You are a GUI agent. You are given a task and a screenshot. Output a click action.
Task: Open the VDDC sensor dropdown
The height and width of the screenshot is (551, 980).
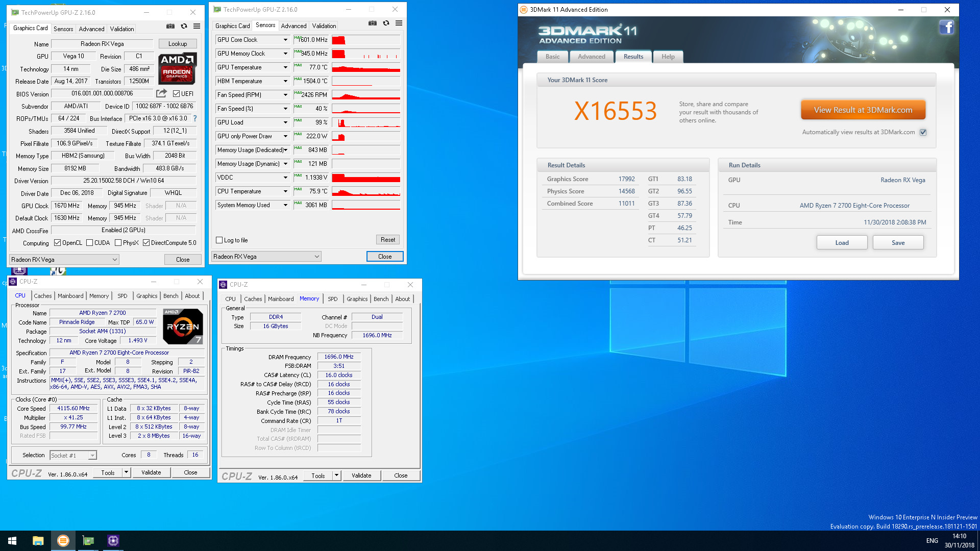coord(285,178)
